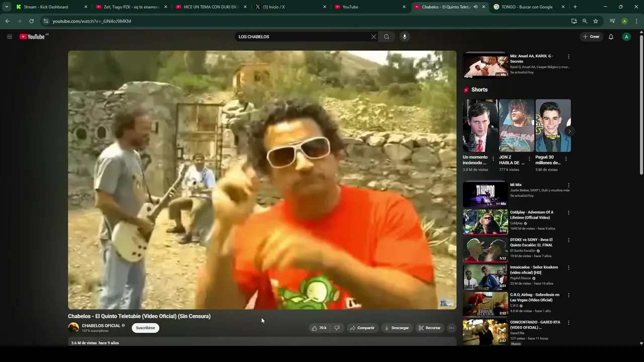Open a new Chrome tab

(575, 7)
